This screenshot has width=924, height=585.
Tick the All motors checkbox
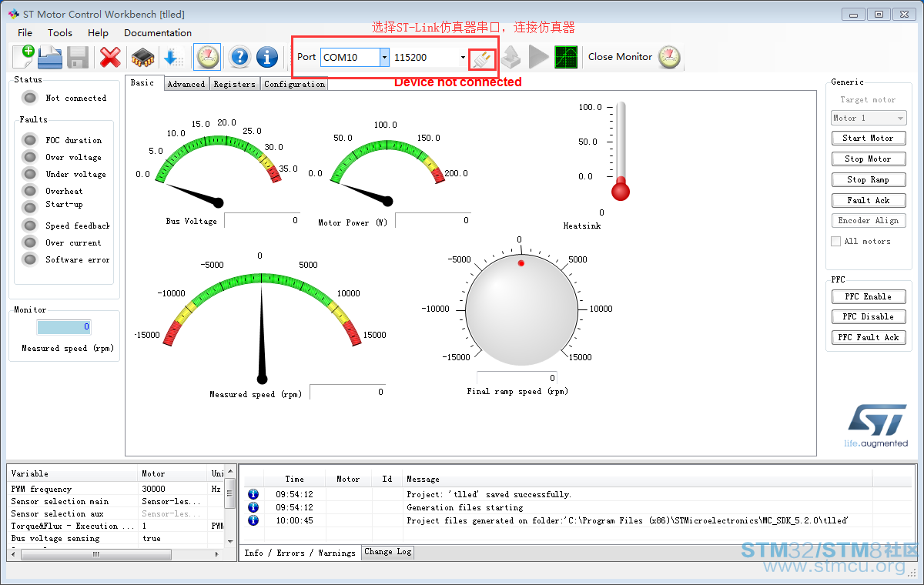(836, 242)
